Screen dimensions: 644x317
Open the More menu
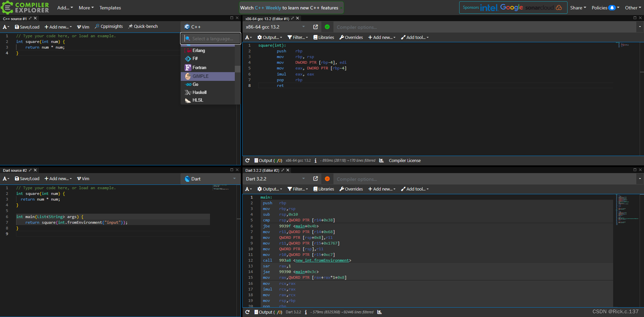click(86, 7)
